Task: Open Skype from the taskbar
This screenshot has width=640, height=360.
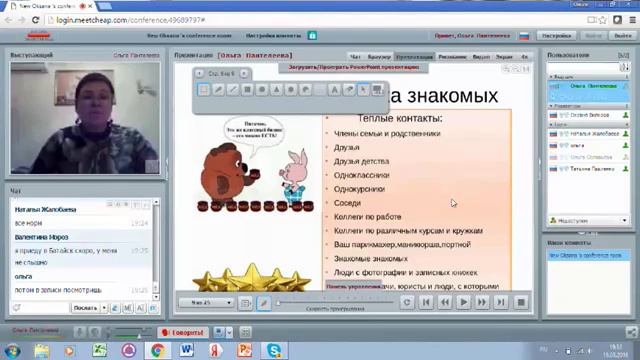Action: [274, 351]
